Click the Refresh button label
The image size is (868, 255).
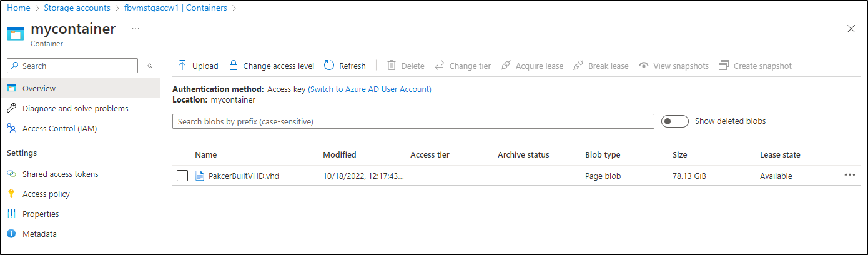tap(352, 66)
